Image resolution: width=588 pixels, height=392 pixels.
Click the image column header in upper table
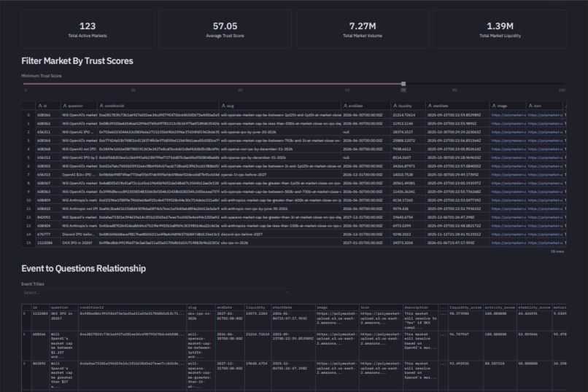tap(508, 106)
